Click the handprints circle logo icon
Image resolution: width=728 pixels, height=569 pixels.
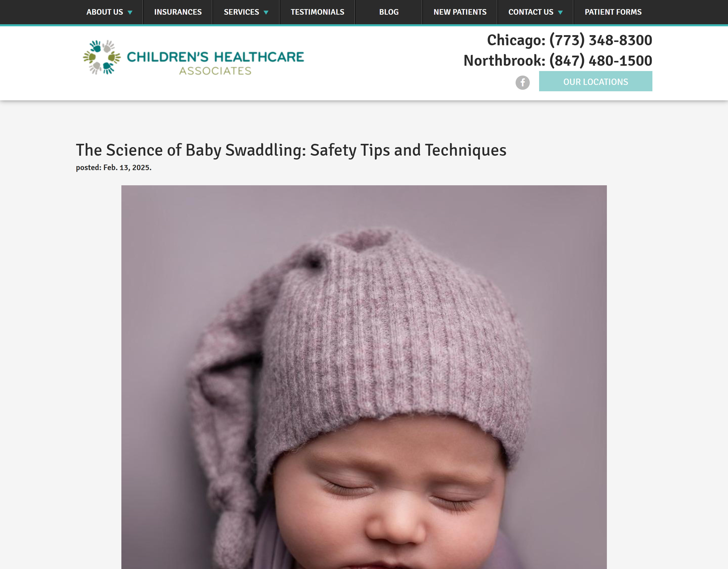[x=102, y=57]
